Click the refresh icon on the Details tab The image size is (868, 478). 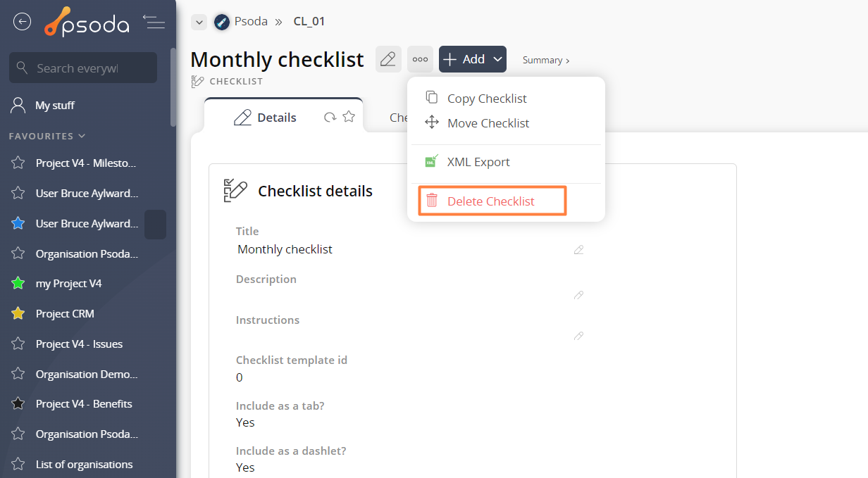coord(330,117)
